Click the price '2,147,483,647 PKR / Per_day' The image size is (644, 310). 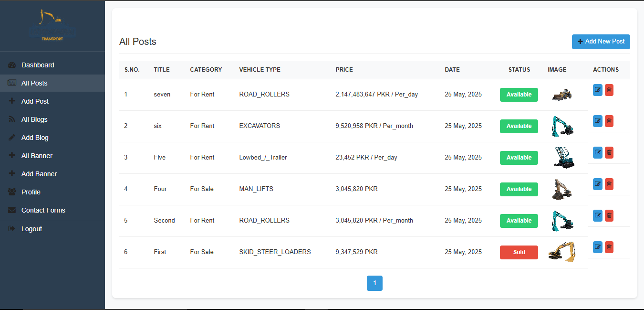pos(377,94)
